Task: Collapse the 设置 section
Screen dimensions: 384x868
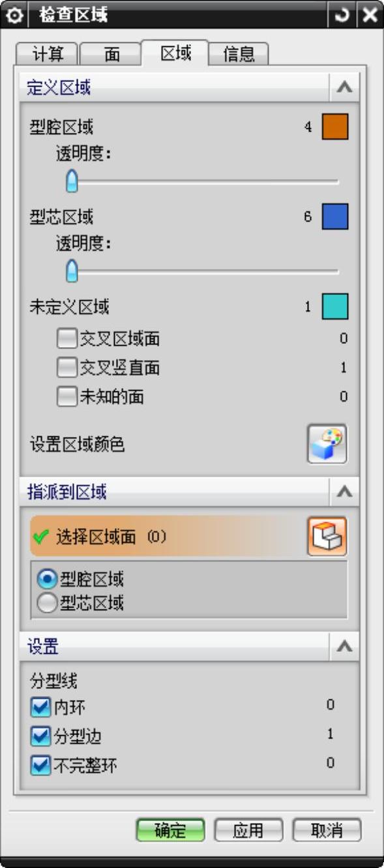Action: click(x=344, y=647)
